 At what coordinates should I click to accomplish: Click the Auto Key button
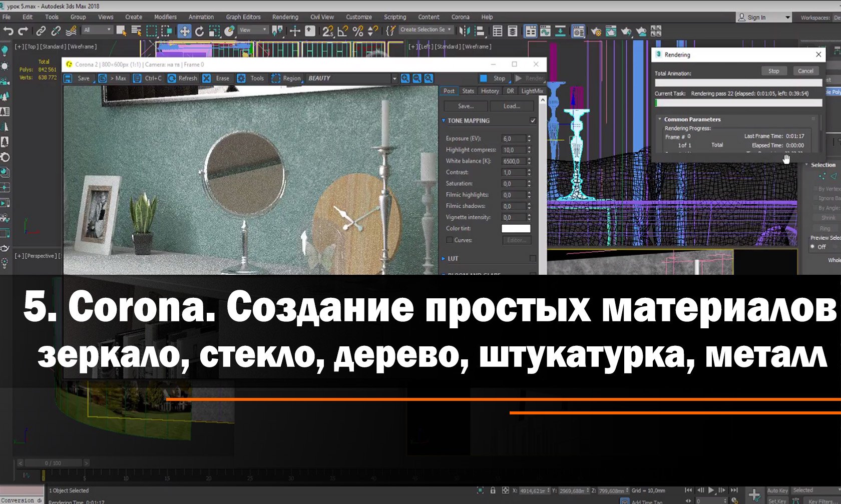click(x=777, y=490)
